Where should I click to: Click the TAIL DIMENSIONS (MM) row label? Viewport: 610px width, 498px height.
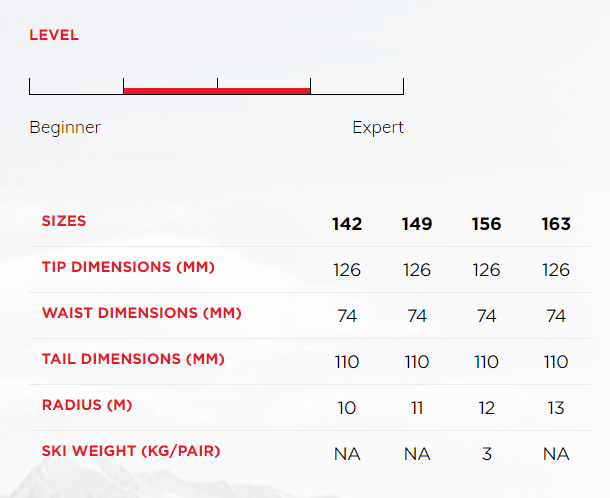pos(133,359)
